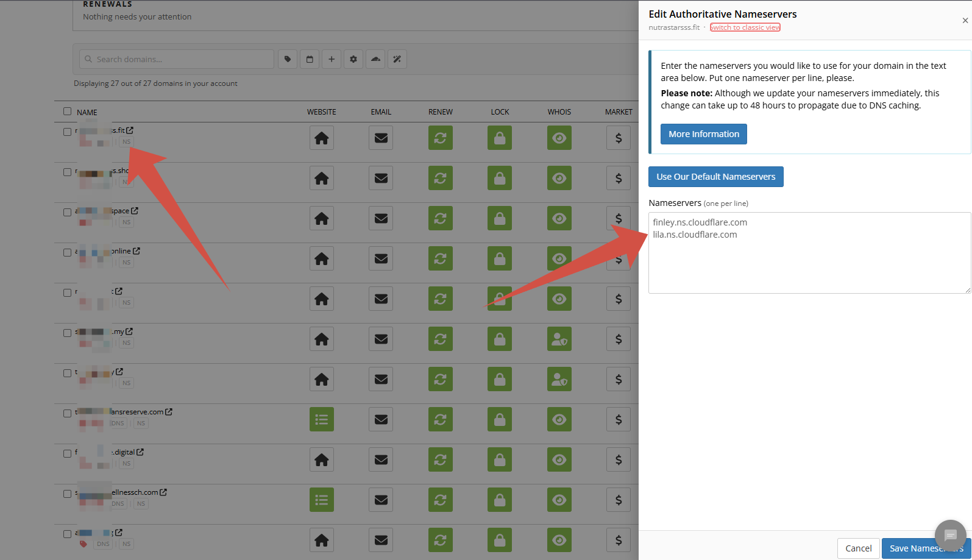Click Use Our Default Nameservers

[716, 177]
